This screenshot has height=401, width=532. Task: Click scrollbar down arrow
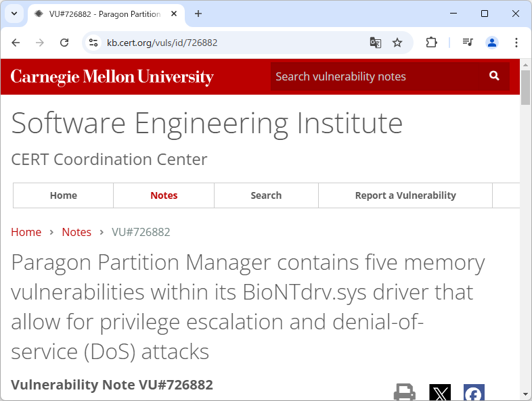coord(525,394)
